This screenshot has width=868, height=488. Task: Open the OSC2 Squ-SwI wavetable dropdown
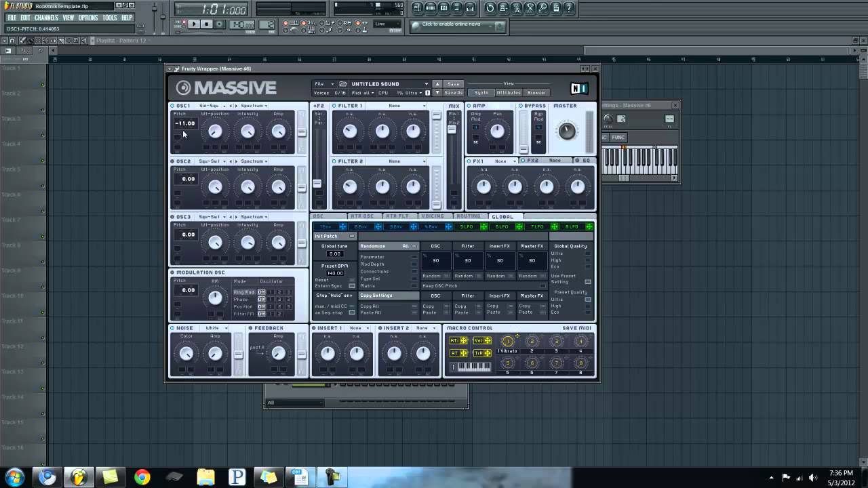click(212, 161)
